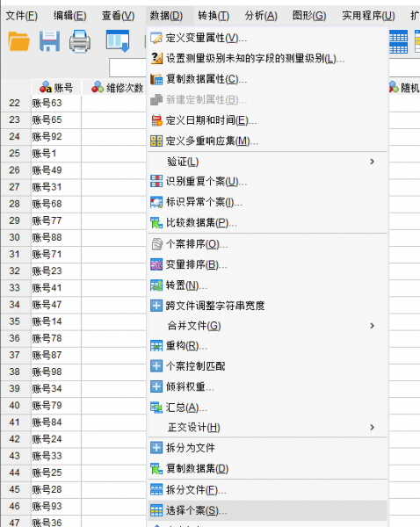Click cell 账号77

pyautogui.click(x=56, y=220)
